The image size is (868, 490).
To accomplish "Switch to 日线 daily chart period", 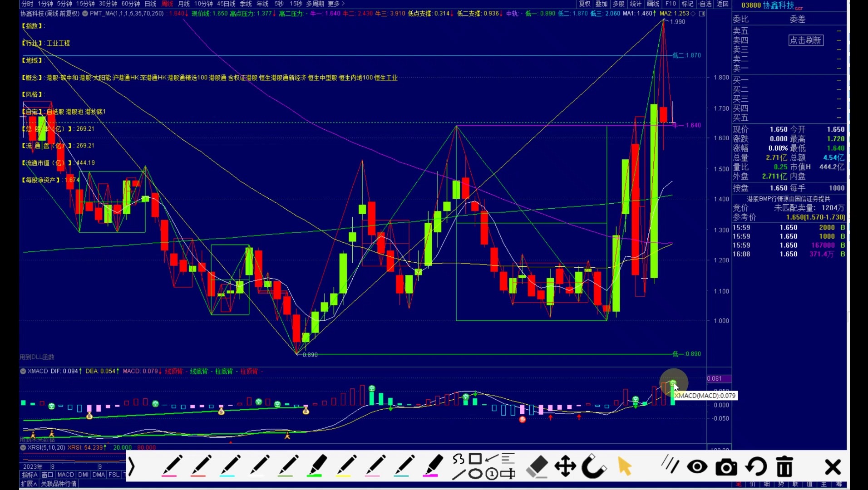I will click(x=150, y=4).
